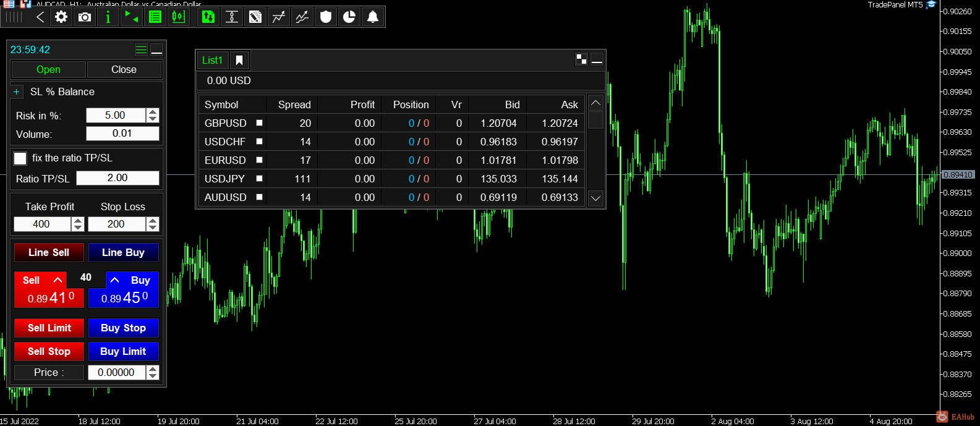The width and height of the screenshot is (980, 426).
Task: Enable fix the ratio TP/SL checkbox
Action: 20,158
